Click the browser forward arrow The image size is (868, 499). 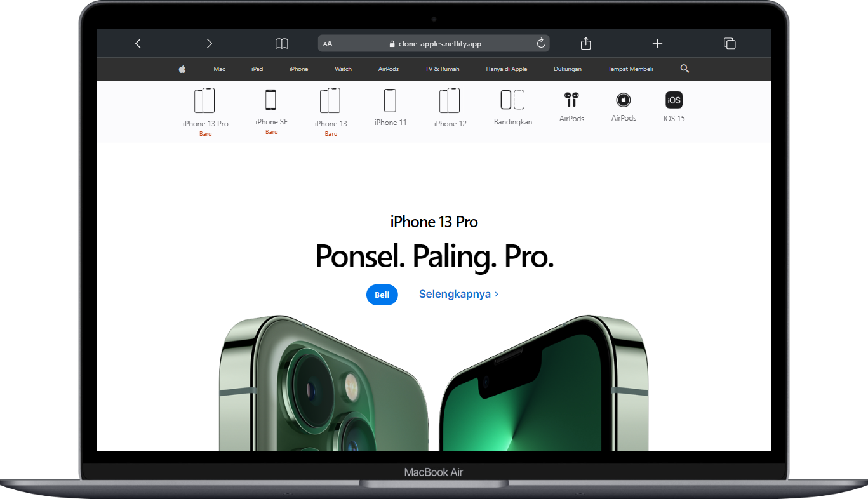[x=209, y=44]
